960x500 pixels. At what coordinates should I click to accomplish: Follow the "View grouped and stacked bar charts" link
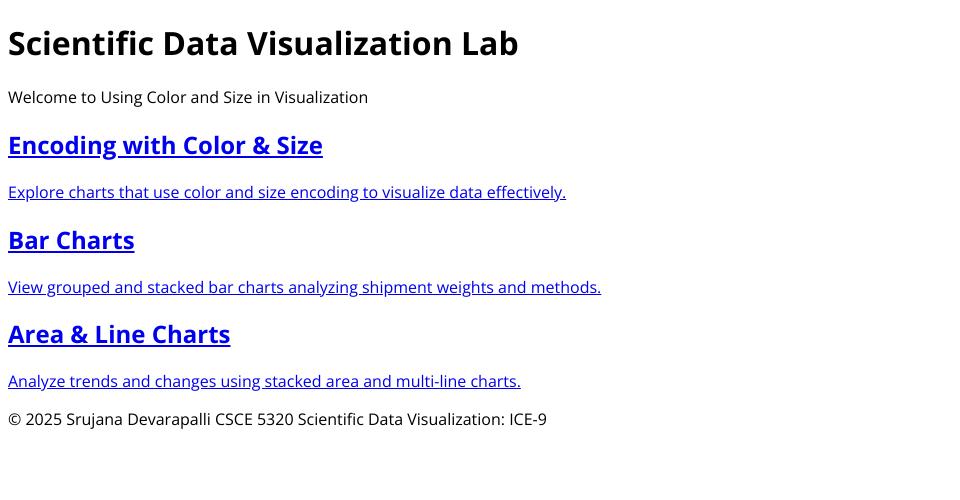click(x=304, y=288)
